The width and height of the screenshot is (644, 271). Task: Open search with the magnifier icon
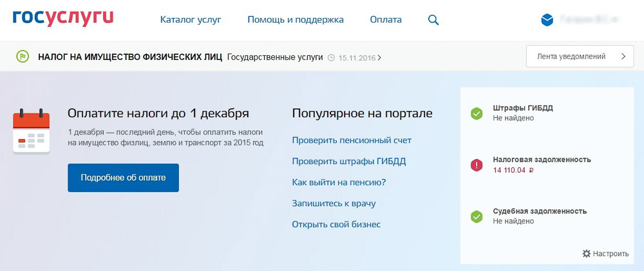pyautogui.click(x=433, y=20)
